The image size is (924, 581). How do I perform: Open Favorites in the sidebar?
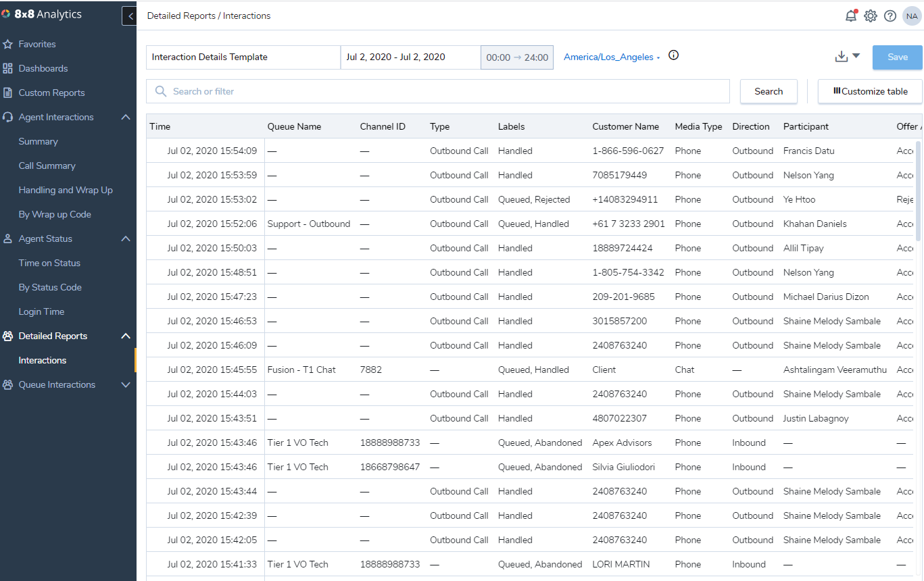point(37,44)
